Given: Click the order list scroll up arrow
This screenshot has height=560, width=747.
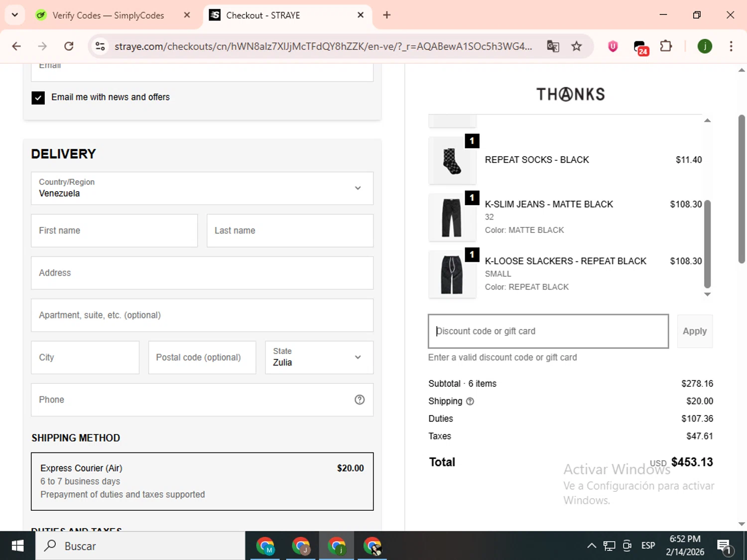Looking at the screenshot, I should click(x=707, y=120).
